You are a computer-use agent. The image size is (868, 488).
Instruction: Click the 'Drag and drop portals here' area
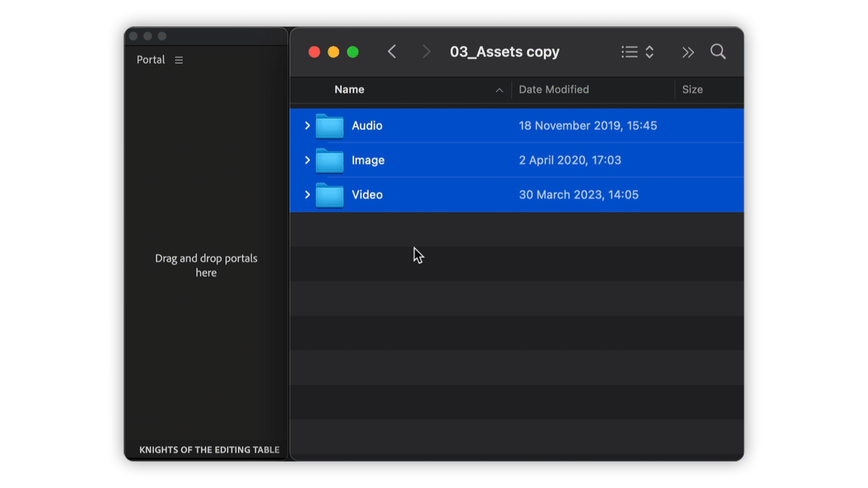(x=206, y=265)
